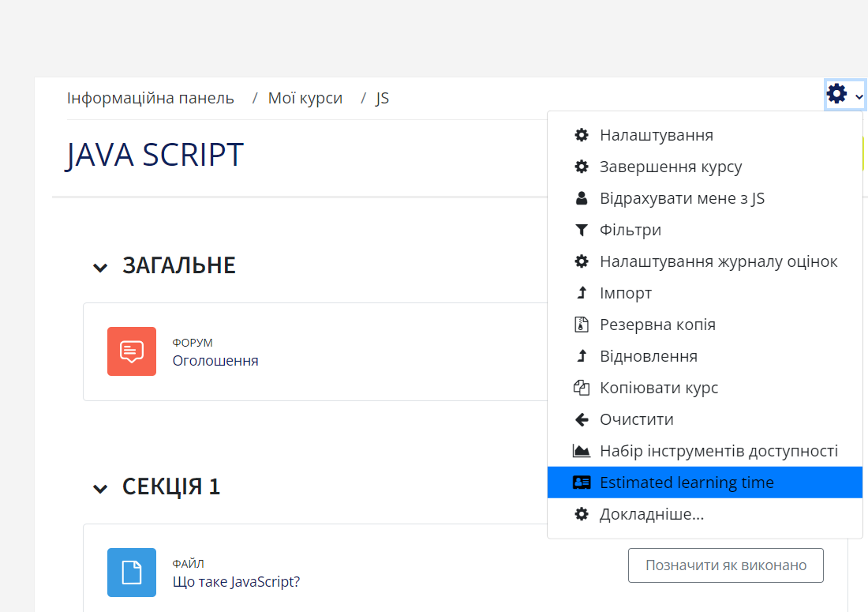Image resolution: width=868 pixels, height=612 pixels.
Task: Click the back arrow icon beside Очистити
Action: [582, 419]
